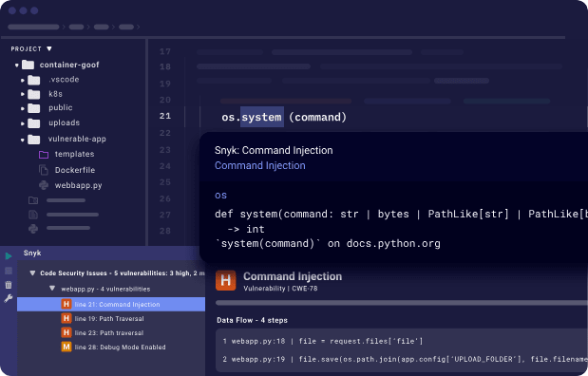Viewport: 588px width, 376px height.
Task: Click large H badge beside Command Injection heading
Action: click(x=226, y=280)
